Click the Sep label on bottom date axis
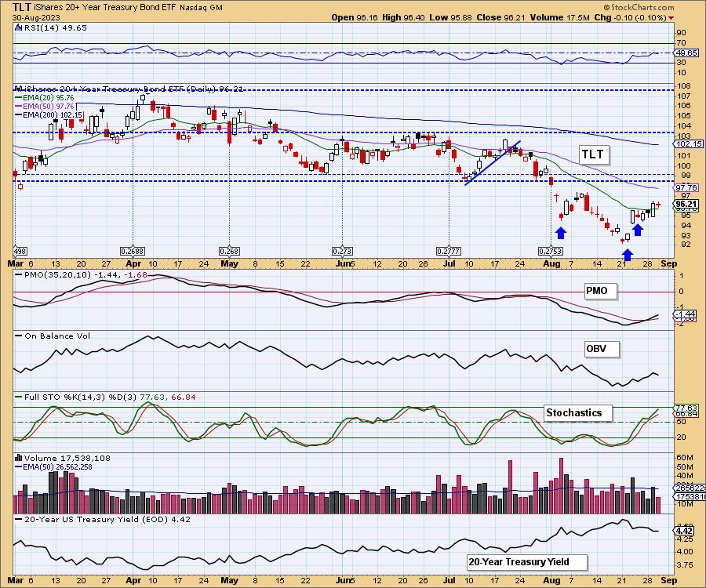This screenshot has height=588, width=706. (x=669, y=580)
